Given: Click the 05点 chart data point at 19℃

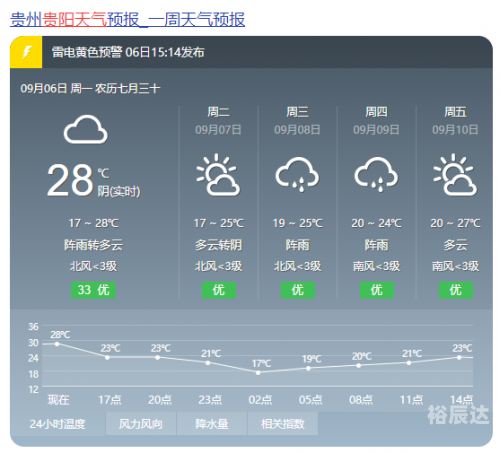Looking at the screenshot, I should [308, 368].
